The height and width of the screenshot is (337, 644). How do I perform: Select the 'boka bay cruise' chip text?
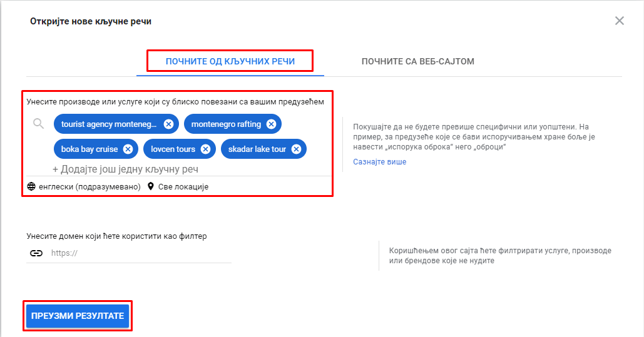(89, 149)
